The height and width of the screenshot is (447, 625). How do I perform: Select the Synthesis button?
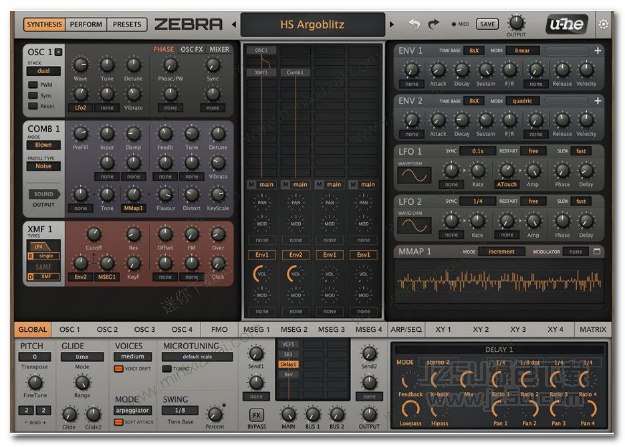[44, 24]
